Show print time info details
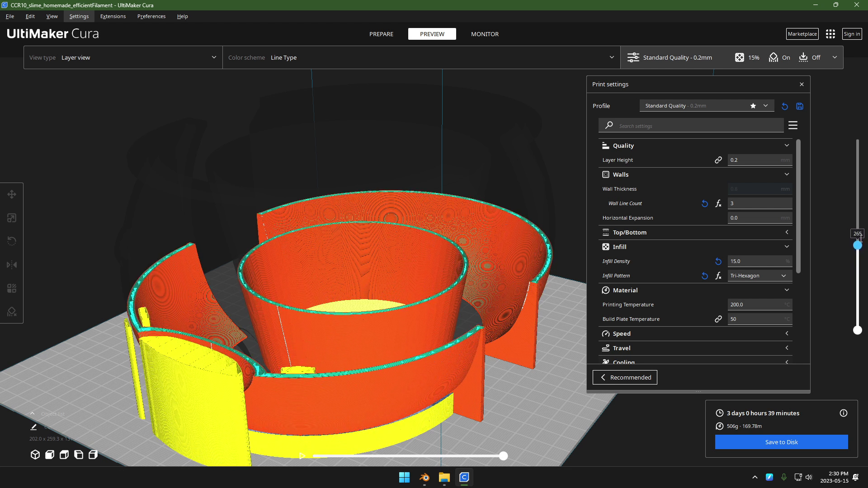This screenshot has height=488, width=868. point(844,413)
